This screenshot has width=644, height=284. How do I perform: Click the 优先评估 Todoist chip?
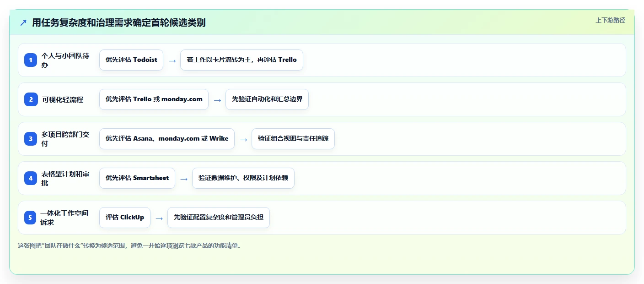pyautogui.click(x=131, y=60)
